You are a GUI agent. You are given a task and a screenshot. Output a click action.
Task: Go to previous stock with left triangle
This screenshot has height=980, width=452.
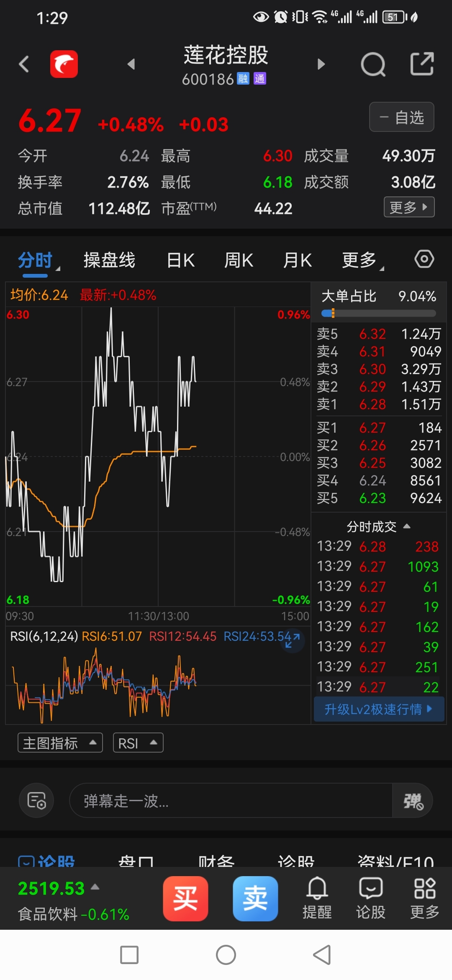coord(131,64)
